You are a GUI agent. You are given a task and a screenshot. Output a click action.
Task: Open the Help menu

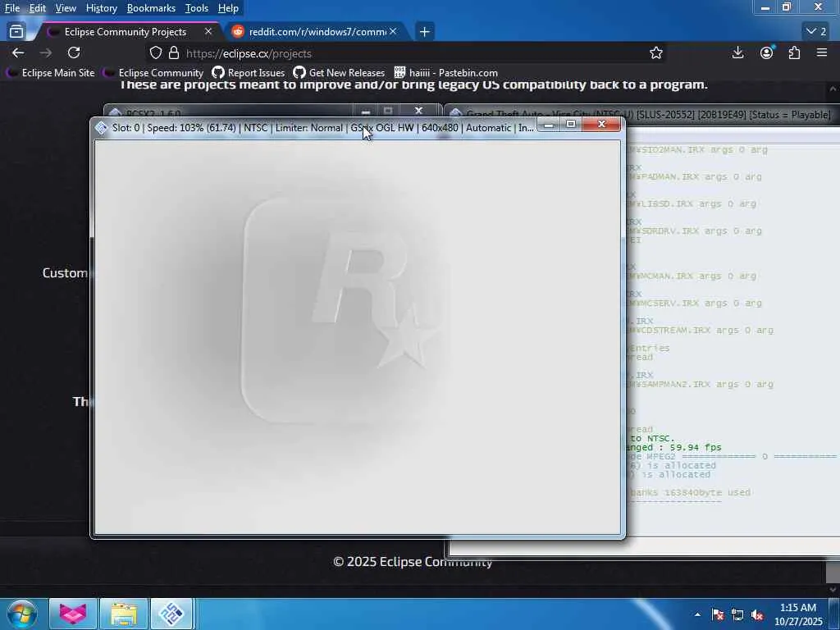[x=228, y=8]
